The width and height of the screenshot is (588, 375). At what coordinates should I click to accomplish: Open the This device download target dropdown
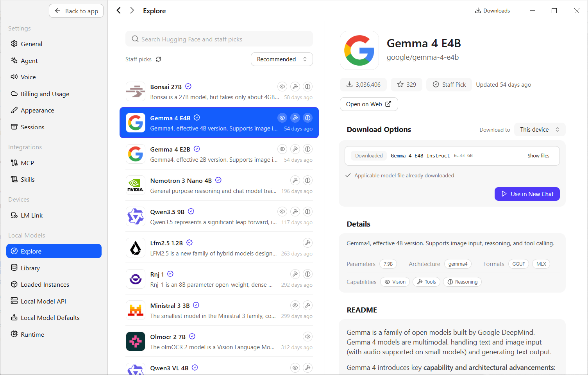(x=540, y=130)
